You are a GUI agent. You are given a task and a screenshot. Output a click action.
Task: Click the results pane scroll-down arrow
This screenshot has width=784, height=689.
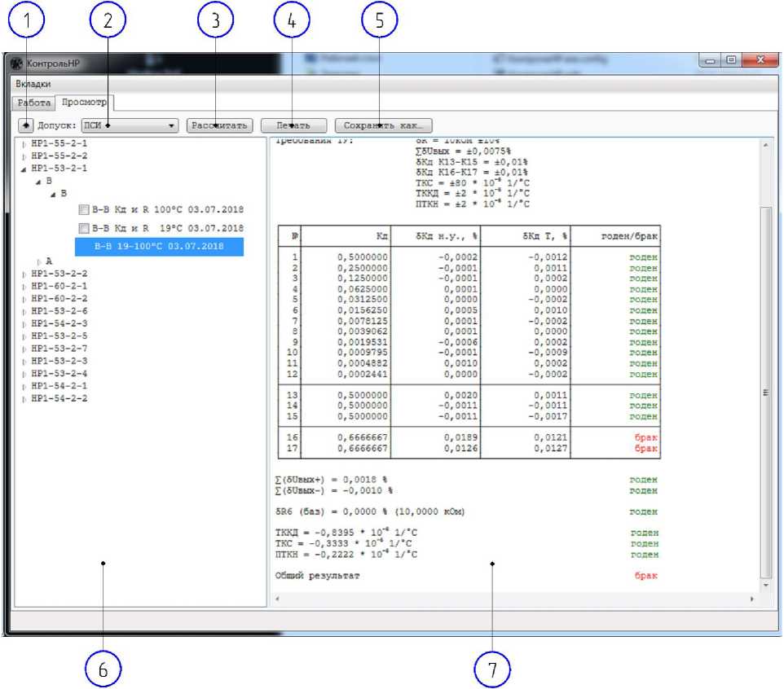764,585
